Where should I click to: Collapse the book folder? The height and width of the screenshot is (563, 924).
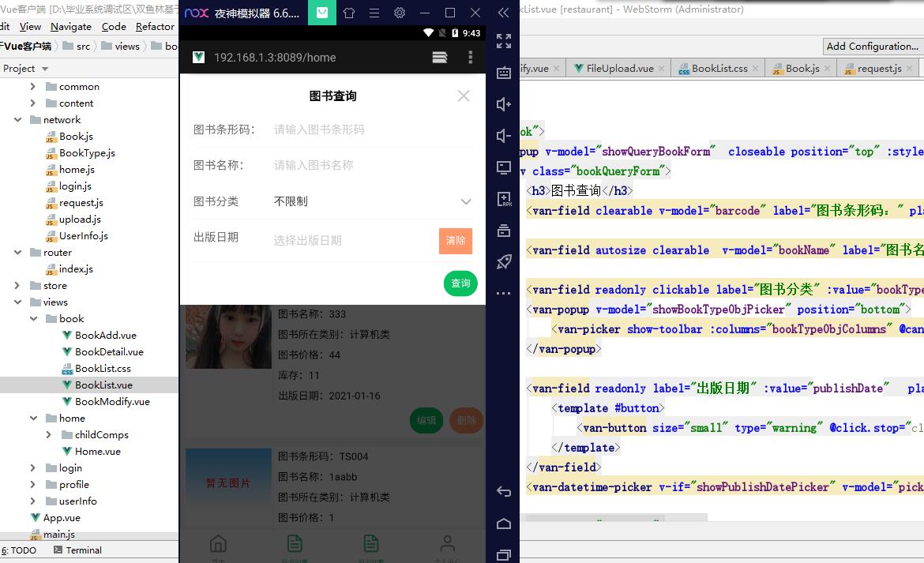pyautogui.click(x=34, y=318)
